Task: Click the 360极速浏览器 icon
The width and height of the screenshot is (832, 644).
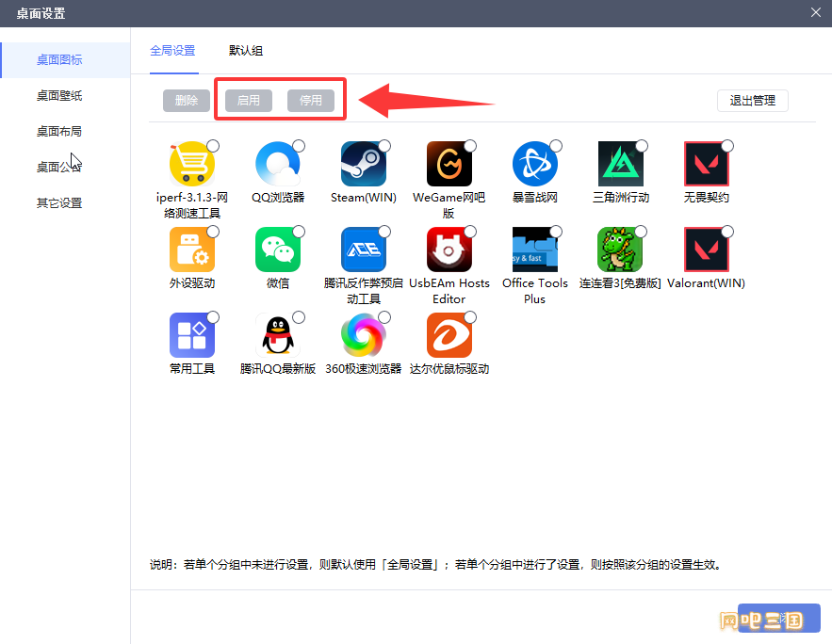Action: point(364,335)
